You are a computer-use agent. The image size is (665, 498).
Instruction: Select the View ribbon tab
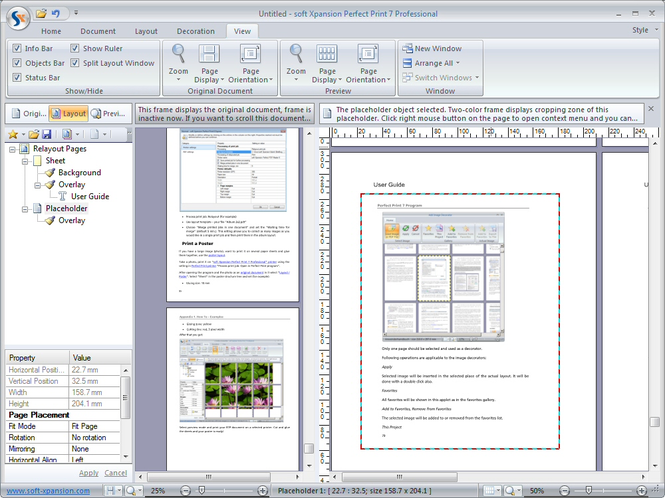coord(242,31)
